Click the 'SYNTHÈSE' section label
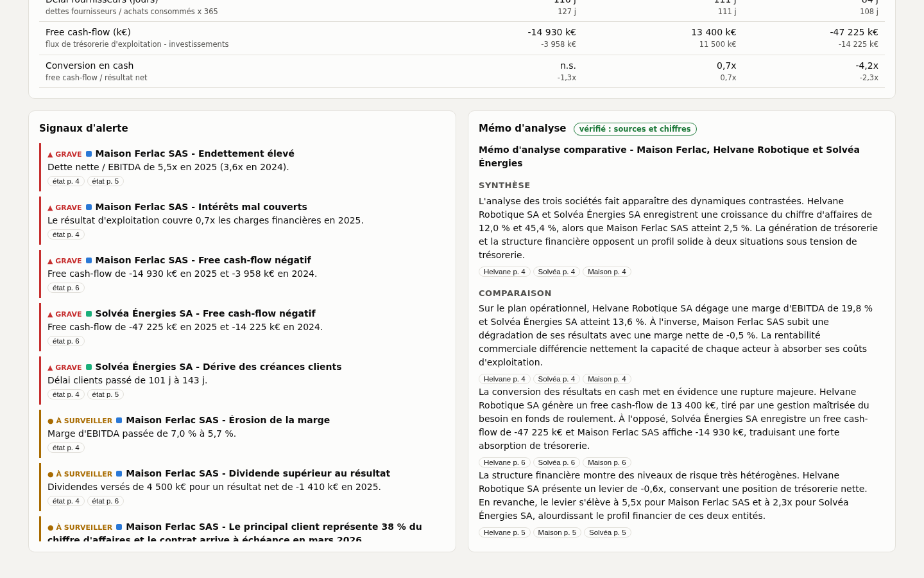 pyautogui.click(x=504, y=186)
